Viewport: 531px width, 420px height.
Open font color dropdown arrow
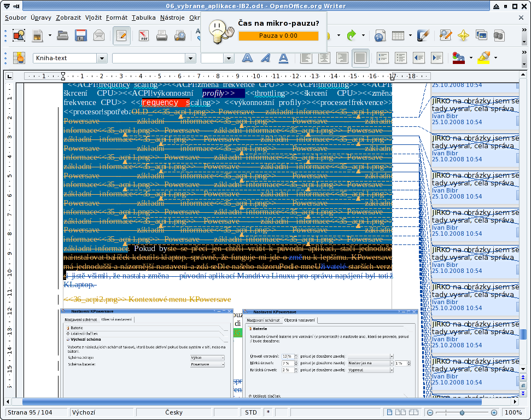[x=471, y=58]
